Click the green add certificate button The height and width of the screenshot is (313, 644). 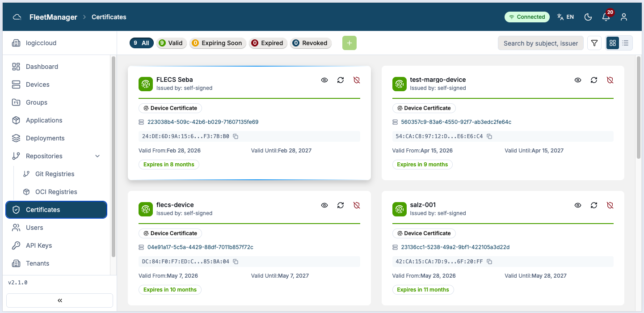click(349, 43)
